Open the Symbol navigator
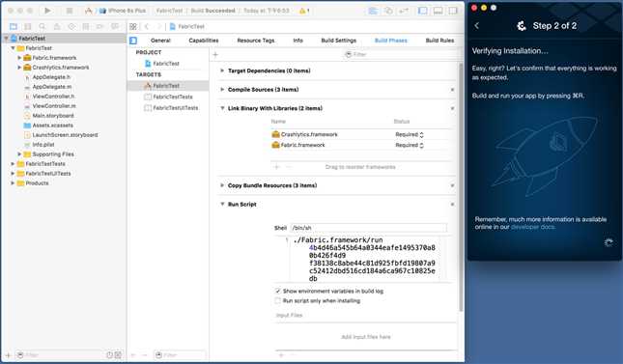Viewport: 623px width, 364px height. pyautogui.click(x=28, y=27)
